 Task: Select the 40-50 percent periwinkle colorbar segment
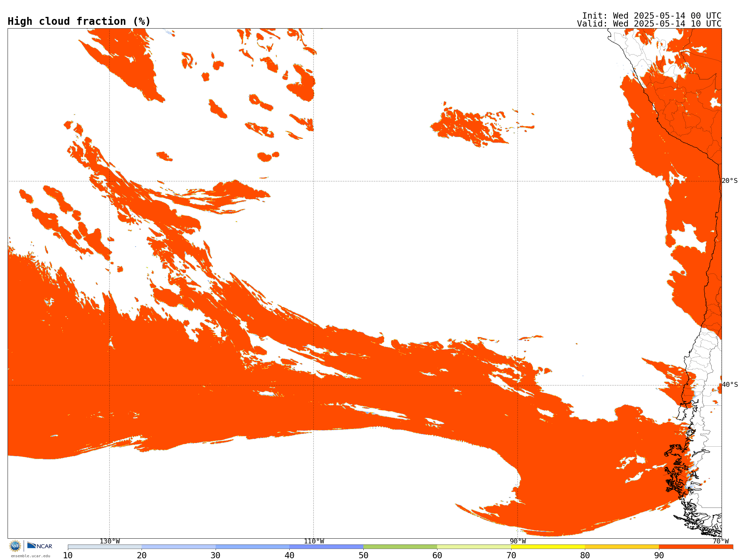(x=326, y=547)
